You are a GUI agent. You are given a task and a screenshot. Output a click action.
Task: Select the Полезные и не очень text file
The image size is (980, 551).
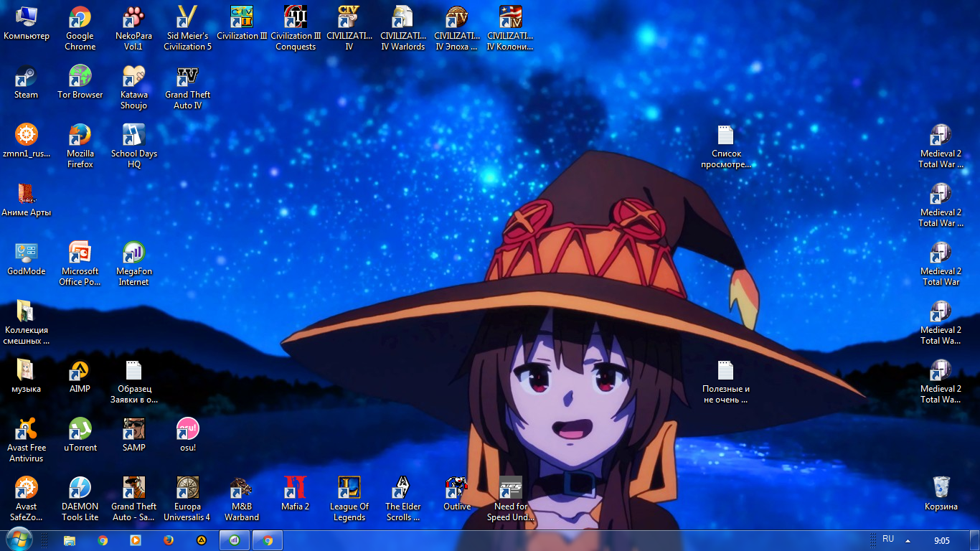[x=726, y=382]
